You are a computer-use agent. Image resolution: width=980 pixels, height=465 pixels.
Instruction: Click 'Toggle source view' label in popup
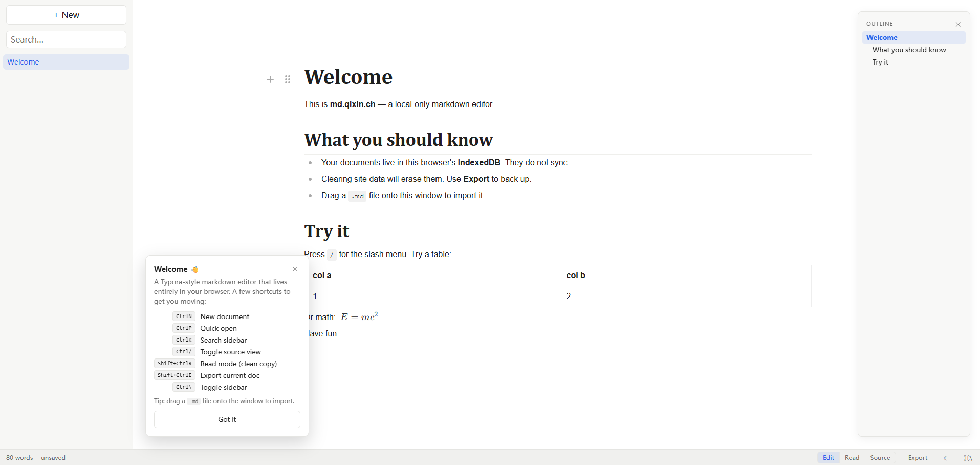230,352
